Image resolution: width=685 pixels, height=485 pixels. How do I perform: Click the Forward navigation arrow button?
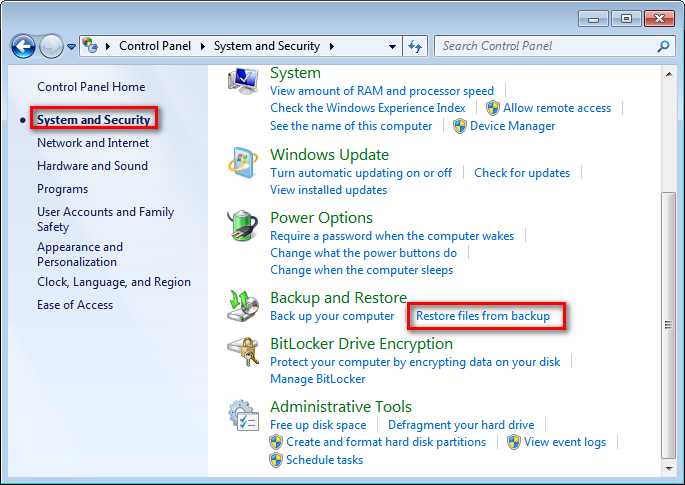tap(51, 46)
